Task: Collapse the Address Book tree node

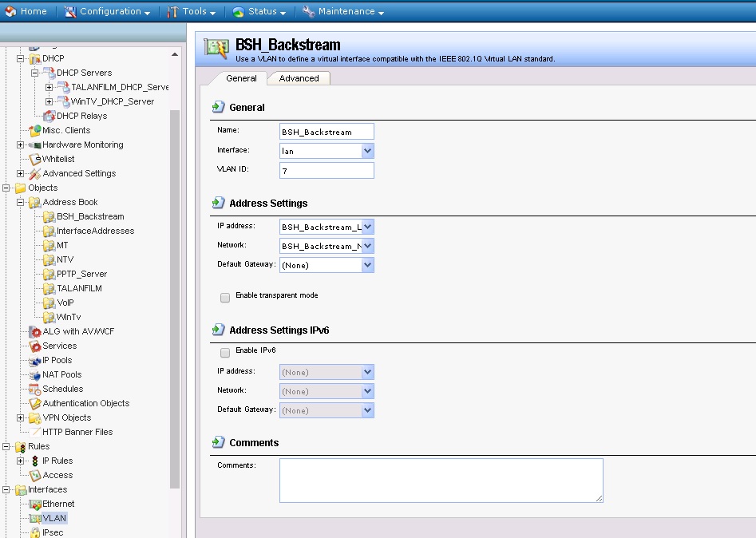Action: (x=21, y=203)
